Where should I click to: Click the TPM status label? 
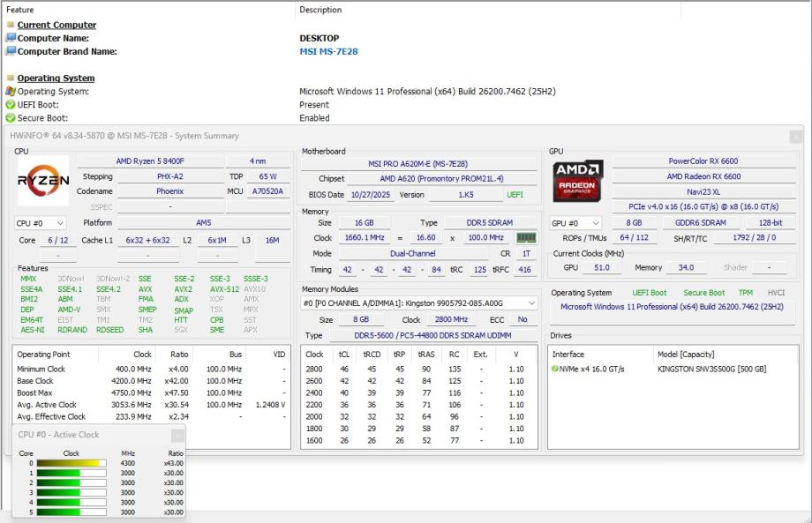click(746, 293)
